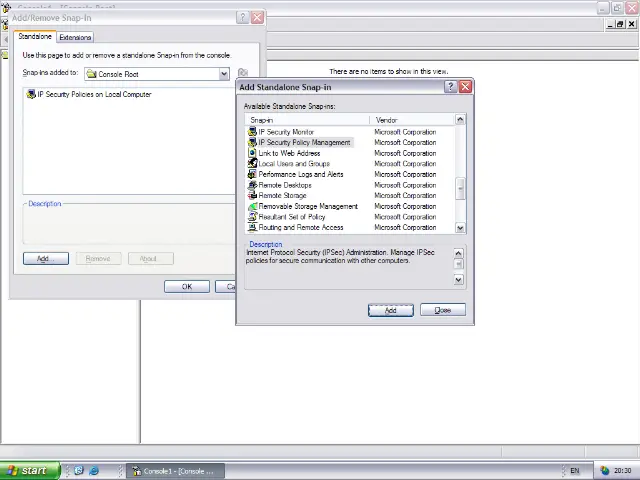The width and height of the screenshot is (640, 480).
Task: Click the snap-in list scroll down arrow
Action: point(460,228)
